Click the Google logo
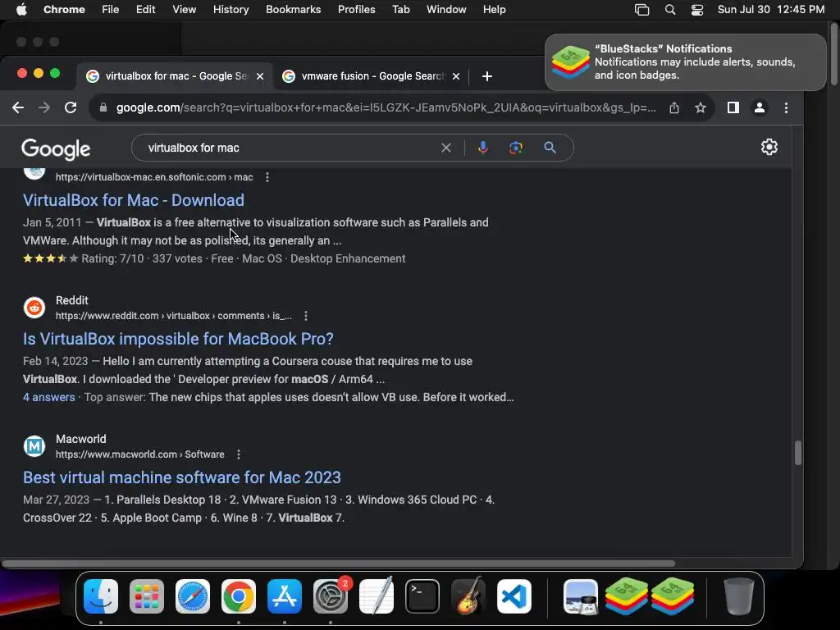 pyautogui.click(x=56, y=149)
